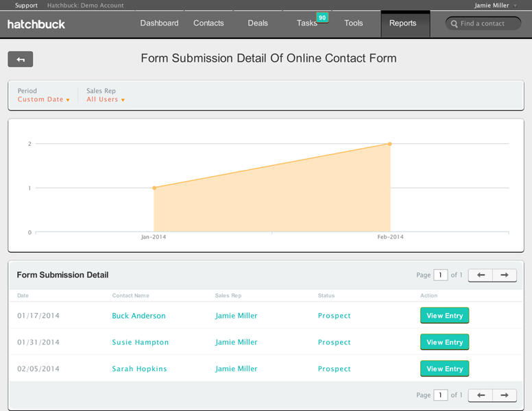532x411 pixels.
Task: Click next page arrow in bottom pagination
Action: (505, 395)
